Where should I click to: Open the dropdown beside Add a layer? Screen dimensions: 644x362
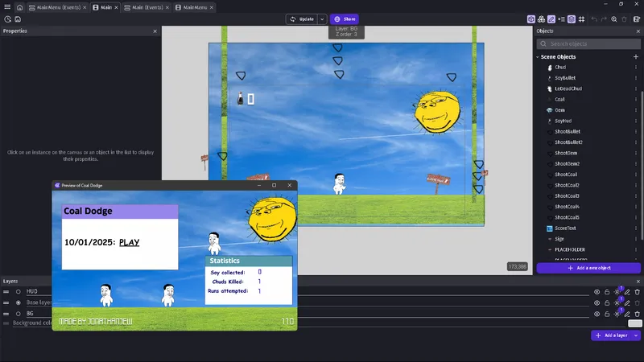637,335
